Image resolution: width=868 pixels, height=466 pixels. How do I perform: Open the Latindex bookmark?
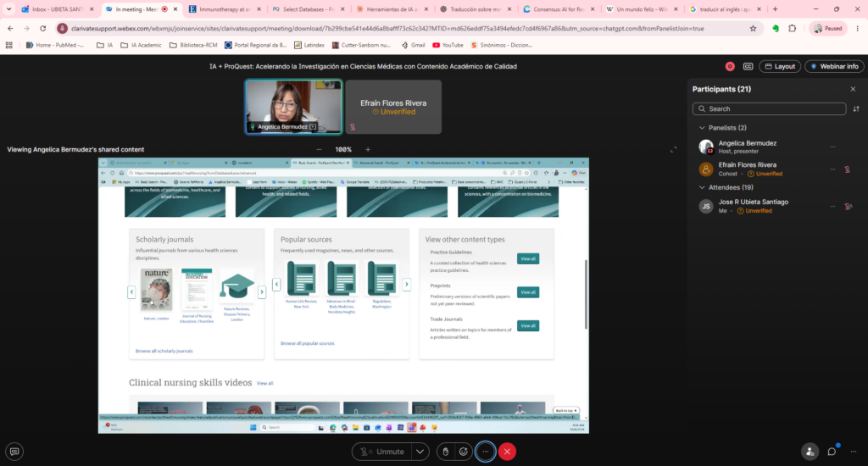point(309,46)
